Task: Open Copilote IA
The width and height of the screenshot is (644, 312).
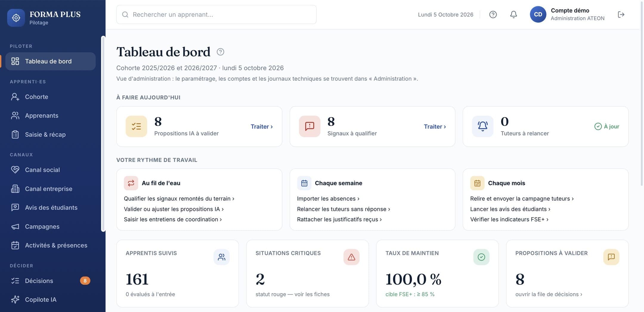Action: point(50,299)
